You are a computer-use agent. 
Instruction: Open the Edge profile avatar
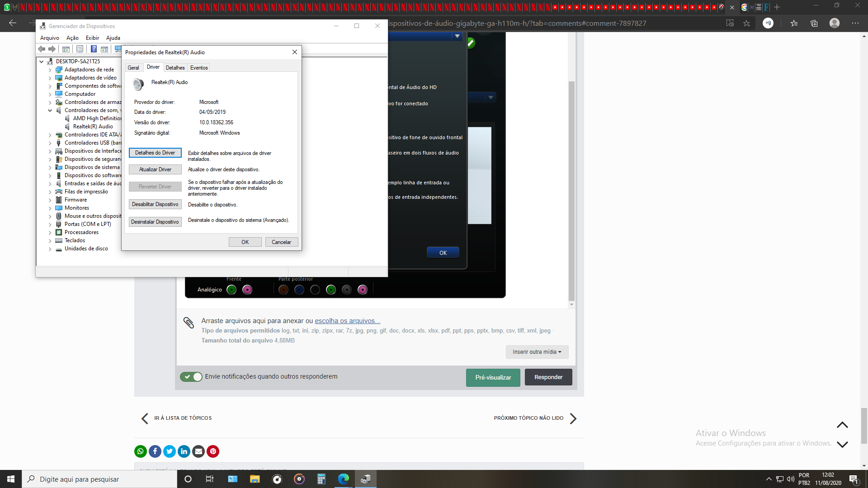tap(835, 23)
